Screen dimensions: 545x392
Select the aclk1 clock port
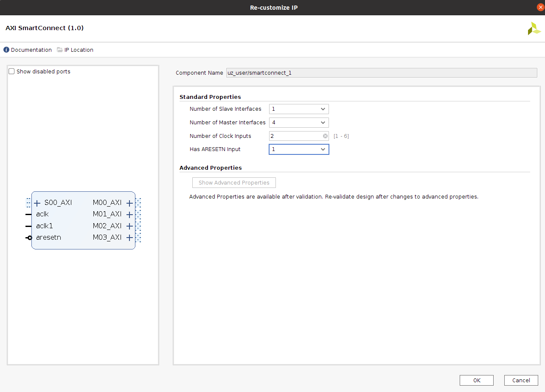coord(44,226)
